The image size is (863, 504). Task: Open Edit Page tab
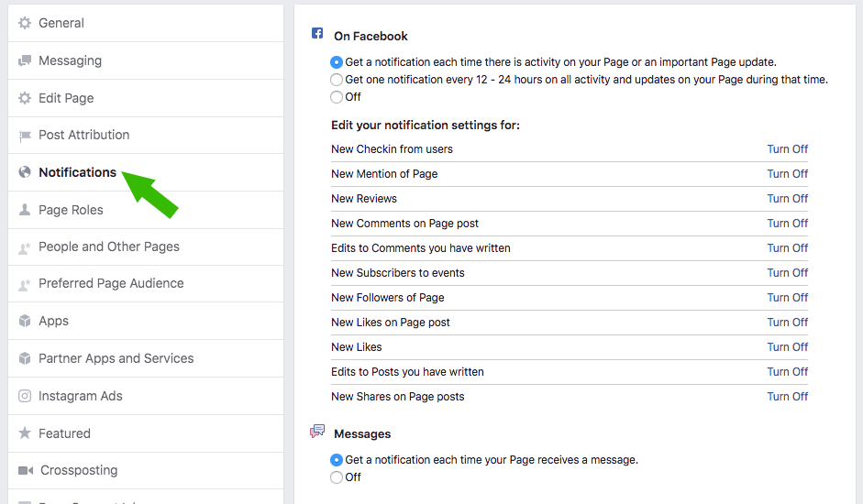coord(146,98)
